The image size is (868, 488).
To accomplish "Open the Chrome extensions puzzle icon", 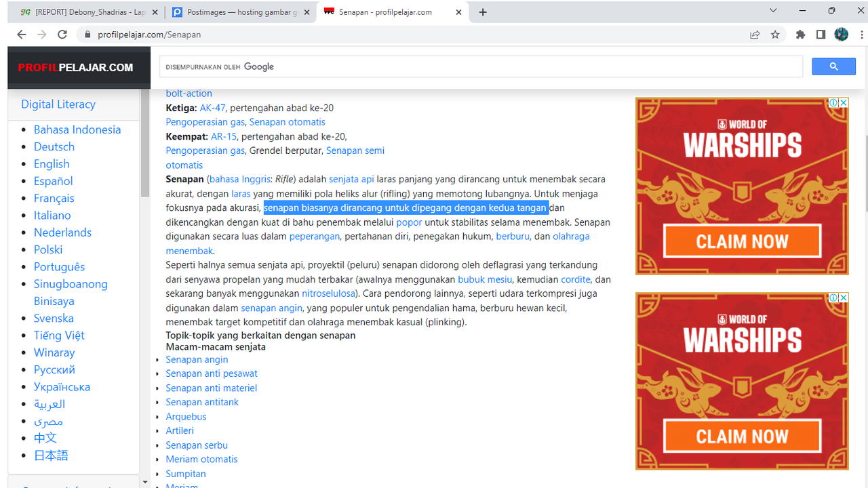I will 800,35.
